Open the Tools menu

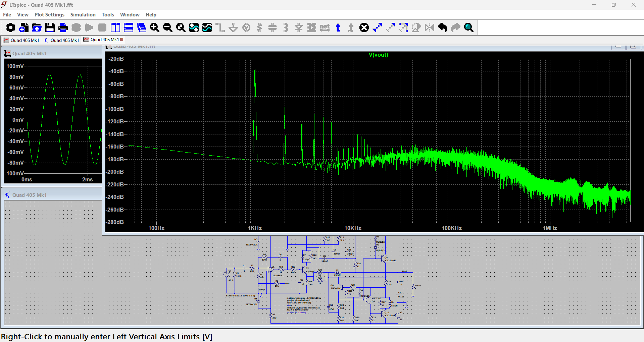[x=108, y=15]
